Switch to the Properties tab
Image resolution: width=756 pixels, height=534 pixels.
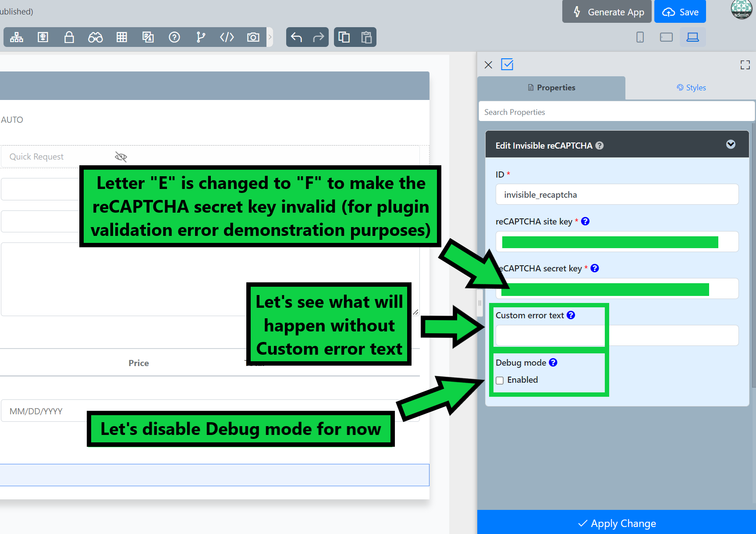coord(551,88)
